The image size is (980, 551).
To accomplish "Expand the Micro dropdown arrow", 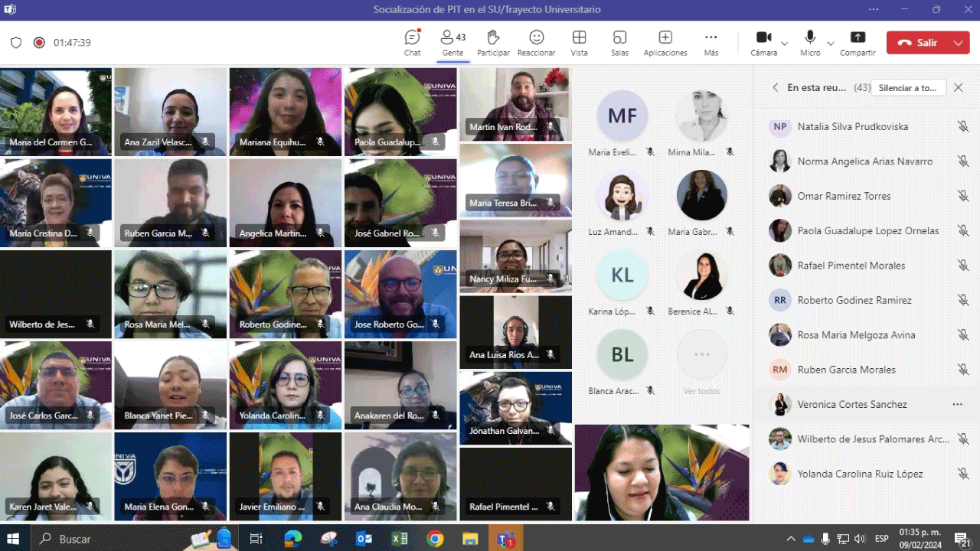I will coord(831,43).
